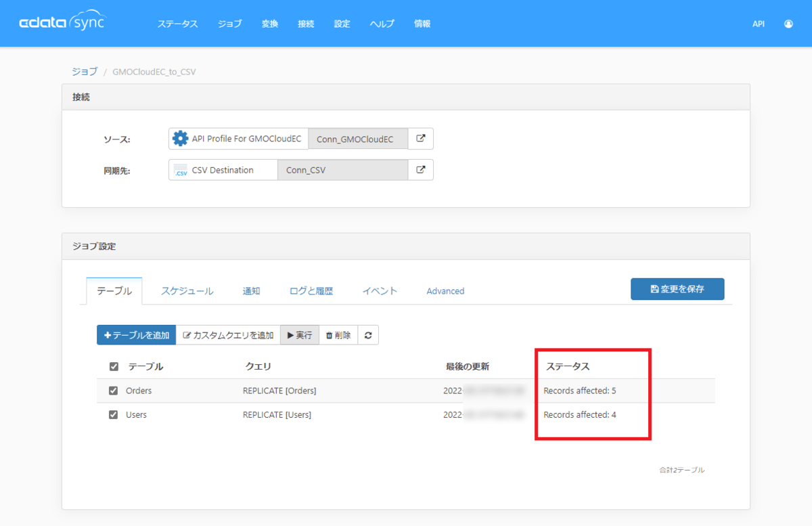Click the 削除 delete button
This screenshot has width=812, height=526.
[338, 335]
